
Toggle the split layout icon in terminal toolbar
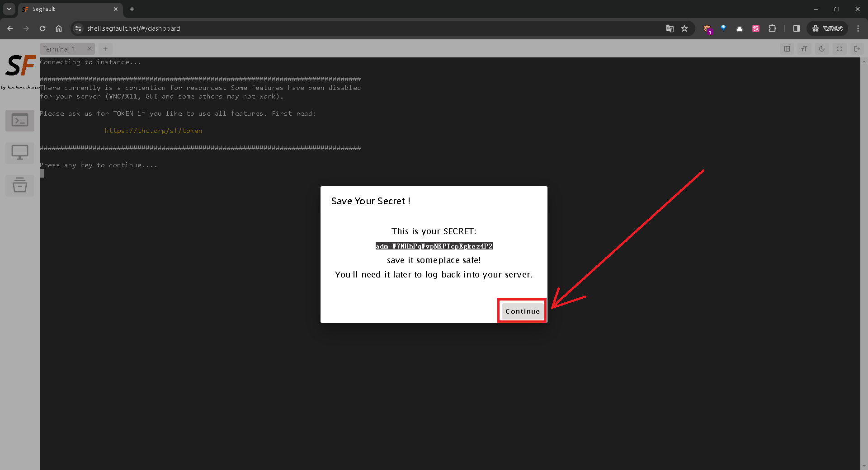coord(787,49)
